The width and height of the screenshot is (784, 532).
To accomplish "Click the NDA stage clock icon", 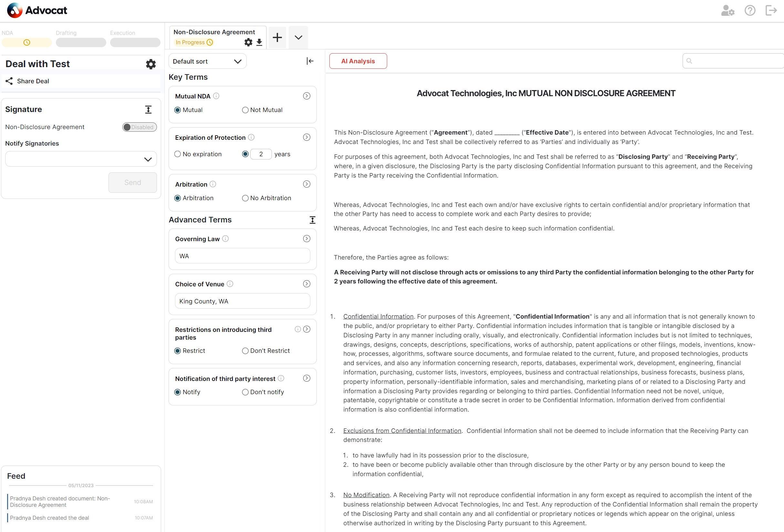I will (27, 43).
